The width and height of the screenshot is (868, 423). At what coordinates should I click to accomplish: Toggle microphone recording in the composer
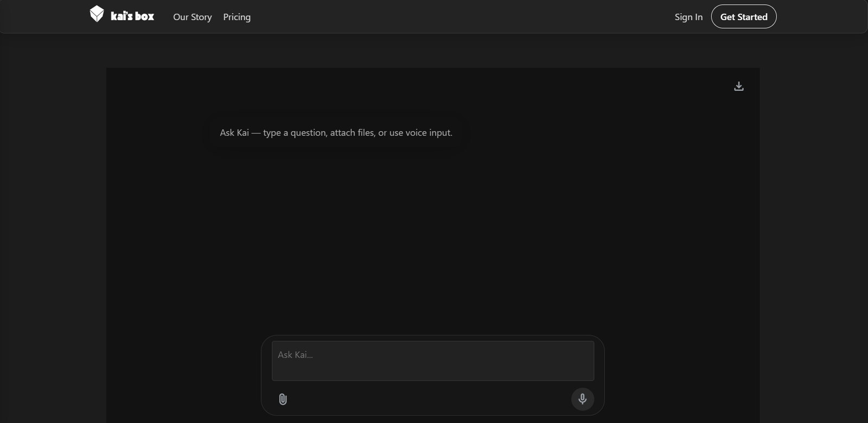(582, 399)
